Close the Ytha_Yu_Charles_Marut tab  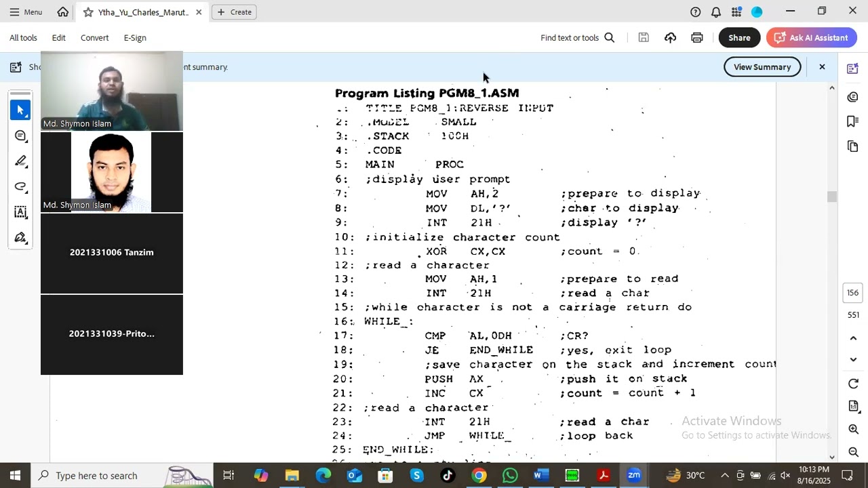199,12
